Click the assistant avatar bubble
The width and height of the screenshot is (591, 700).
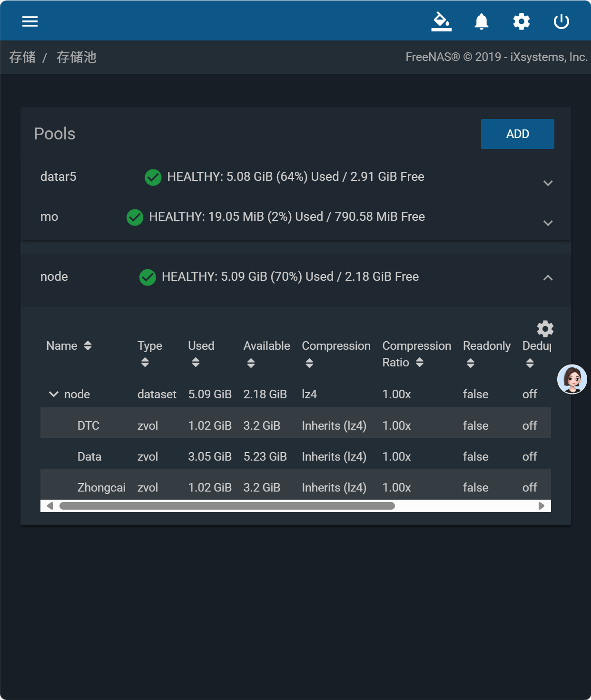pyautogui.click(x=572, y=379)
